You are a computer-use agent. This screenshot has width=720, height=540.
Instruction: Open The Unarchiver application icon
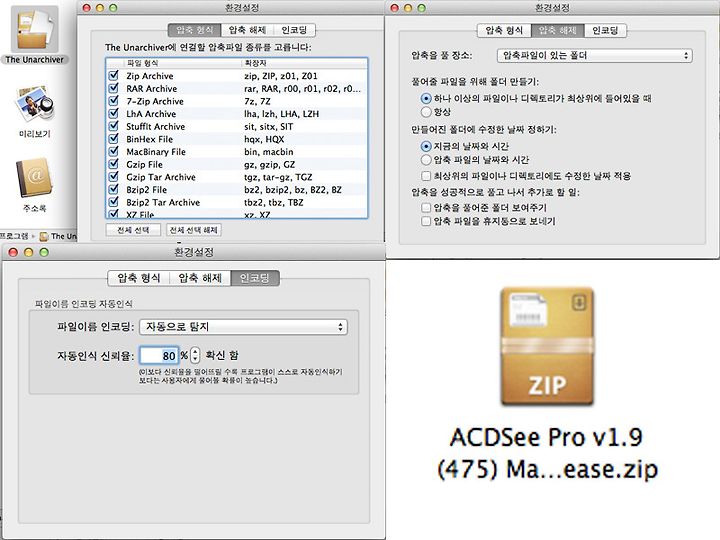(x=34, y=30)
